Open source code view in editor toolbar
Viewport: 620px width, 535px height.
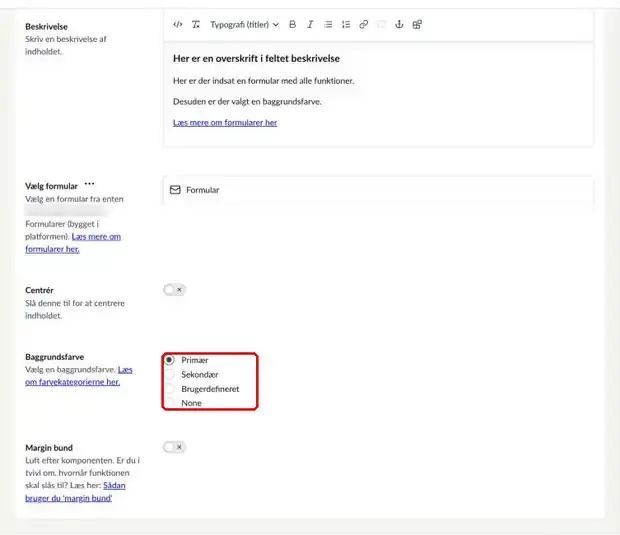point(178,25)
